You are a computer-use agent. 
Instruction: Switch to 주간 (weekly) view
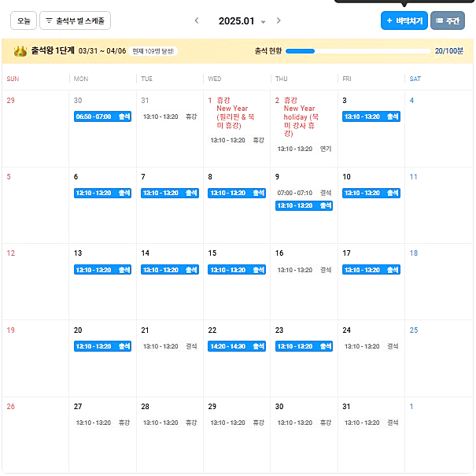pyautogui.click(x=448, y=20)
